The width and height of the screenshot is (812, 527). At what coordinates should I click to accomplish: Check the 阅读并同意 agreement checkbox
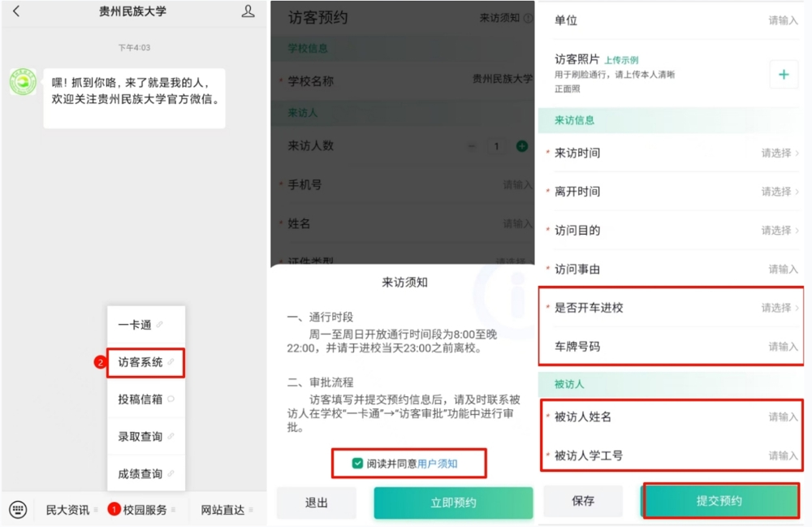[x=357, y=464]
